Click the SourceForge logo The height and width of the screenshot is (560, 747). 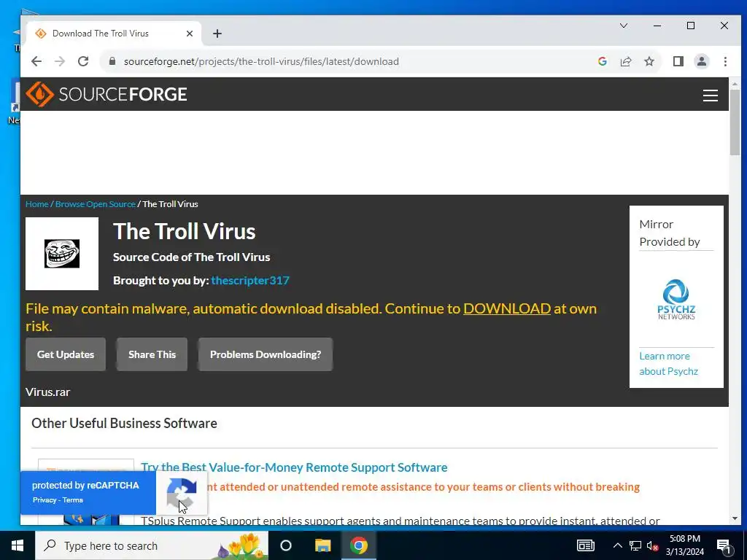[x=107, y=94]
